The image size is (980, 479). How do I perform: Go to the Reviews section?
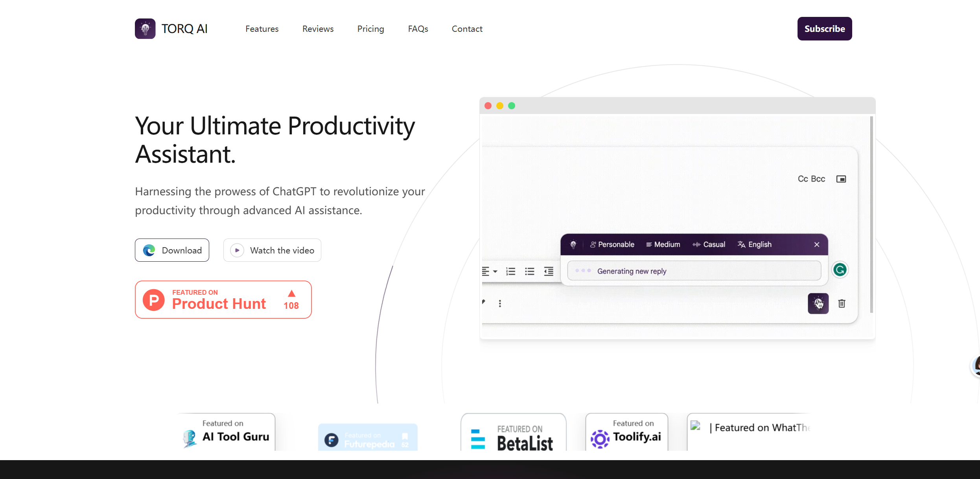[x=318, y=29]
